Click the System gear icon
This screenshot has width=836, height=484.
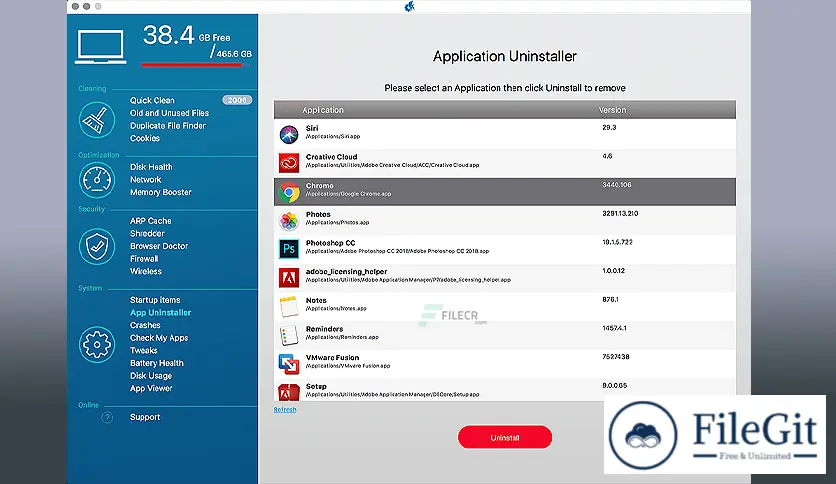tap(97, 345)
